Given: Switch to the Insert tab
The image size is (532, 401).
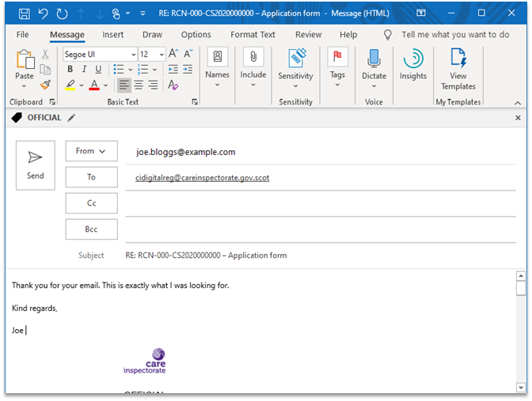Looking at the screenshot, I should tap(113, 35).
